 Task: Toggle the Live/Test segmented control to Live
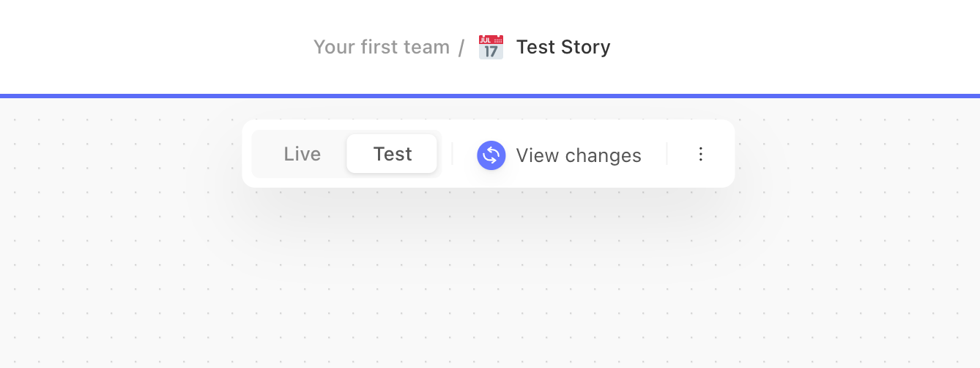[302, 154]
